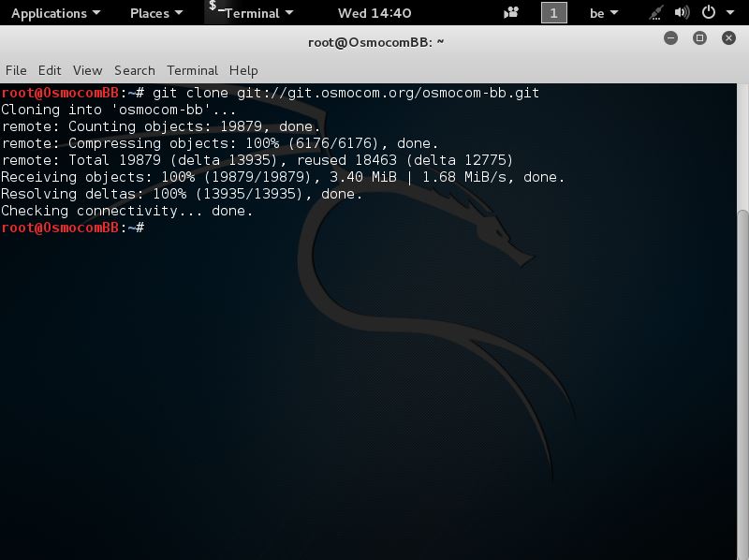The width and height of the screenshot is (749, 560).
Task: Click the volume speaker icon
Action: 682,12
